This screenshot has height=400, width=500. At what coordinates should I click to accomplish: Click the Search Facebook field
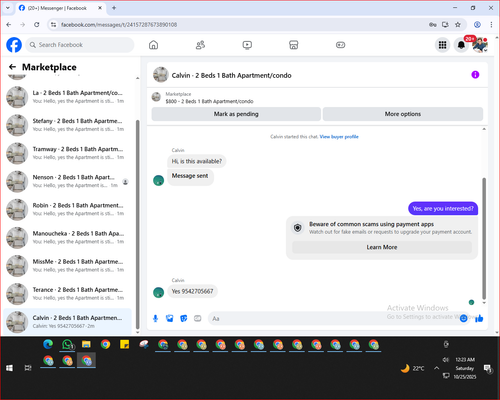coord(80,45)
